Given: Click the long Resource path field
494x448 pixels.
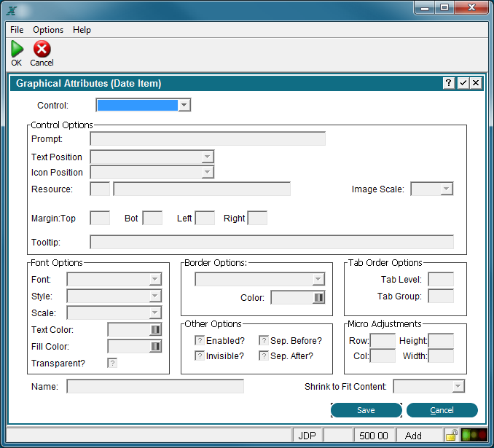Looking at the screenshot, I should (x=202, y=189).
